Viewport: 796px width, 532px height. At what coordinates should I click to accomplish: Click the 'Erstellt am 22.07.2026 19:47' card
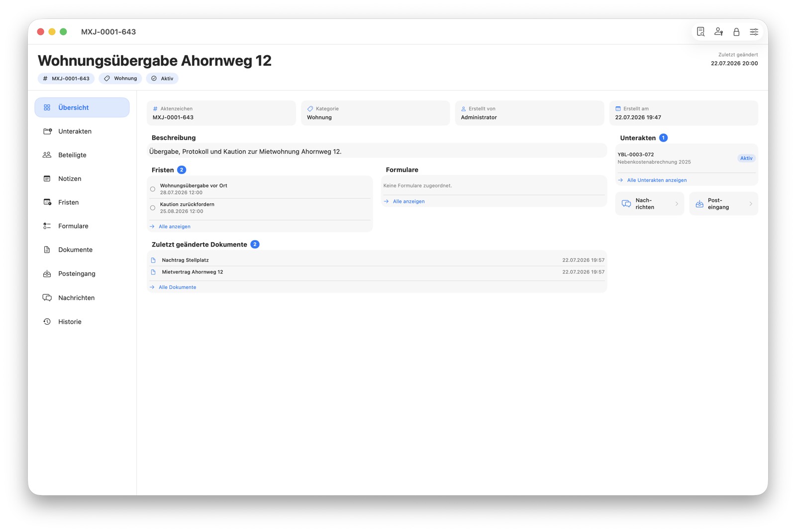684,113
